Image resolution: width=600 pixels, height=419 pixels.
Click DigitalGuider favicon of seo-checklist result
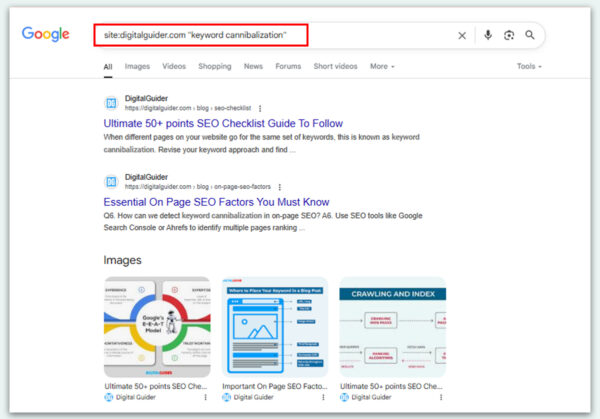111,103
